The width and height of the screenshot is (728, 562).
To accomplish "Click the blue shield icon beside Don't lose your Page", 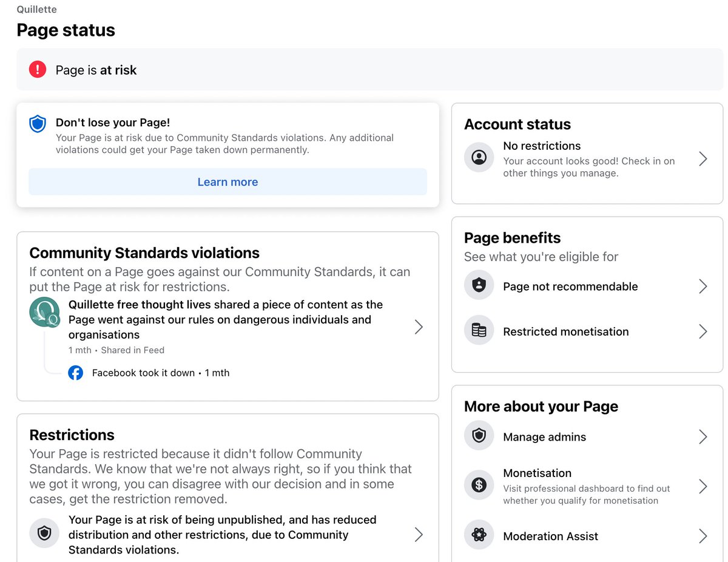I will click(38, 124).
